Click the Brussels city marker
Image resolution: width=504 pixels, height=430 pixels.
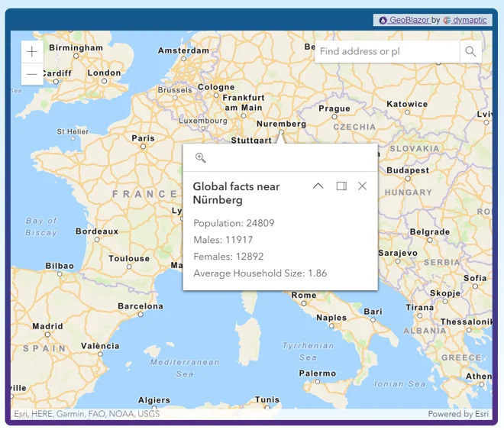175,98
